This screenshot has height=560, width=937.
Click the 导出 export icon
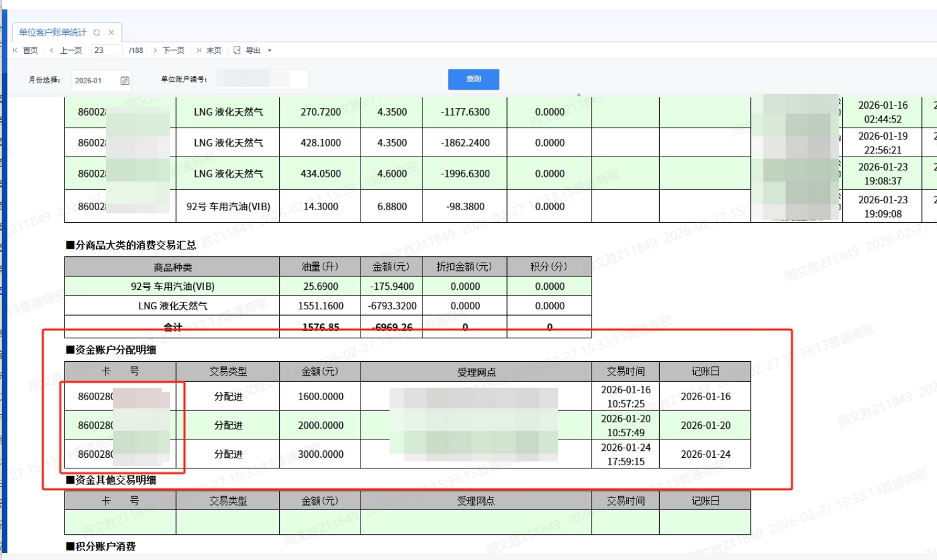point(237,51)
